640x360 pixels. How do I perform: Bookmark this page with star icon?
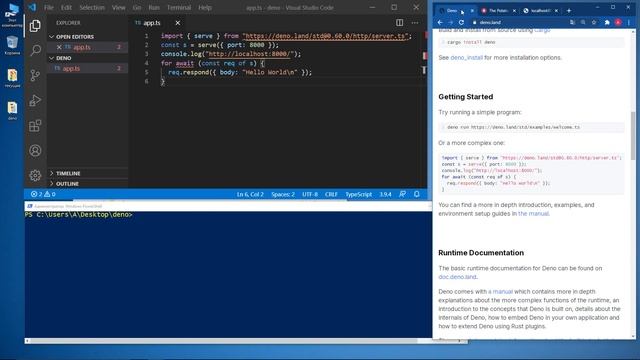tap(594, 22)
